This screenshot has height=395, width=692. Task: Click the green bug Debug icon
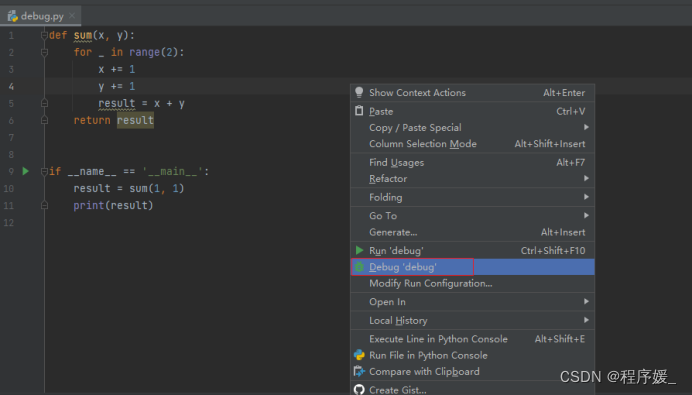(x=359, y=267)
